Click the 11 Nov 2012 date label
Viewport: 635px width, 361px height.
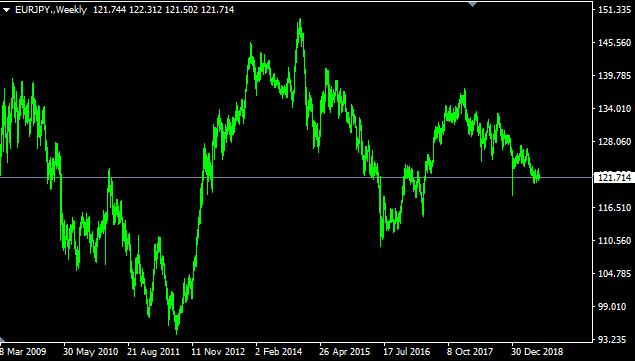[218, 352]
